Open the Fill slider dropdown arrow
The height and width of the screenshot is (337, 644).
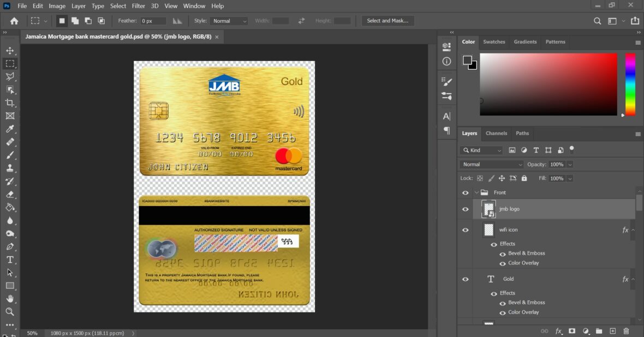[x=570, y=178]
